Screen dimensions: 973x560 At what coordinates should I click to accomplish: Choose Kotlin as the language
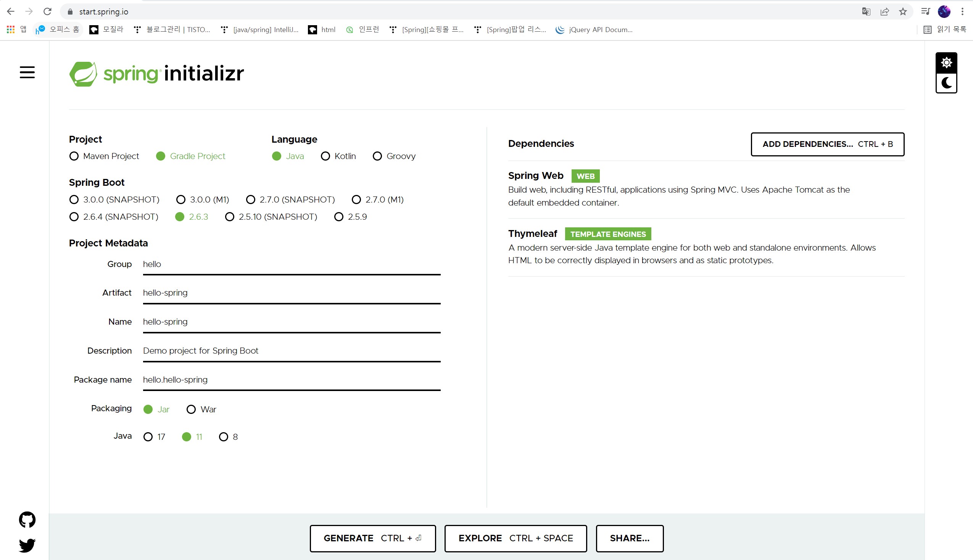tap(325, 156)
